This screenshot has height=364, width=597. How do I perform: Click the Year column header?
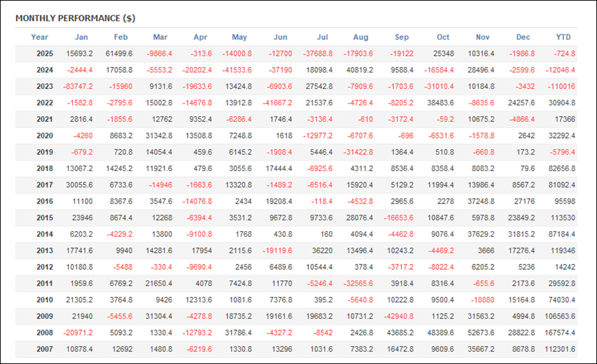[x=40, y=37]
